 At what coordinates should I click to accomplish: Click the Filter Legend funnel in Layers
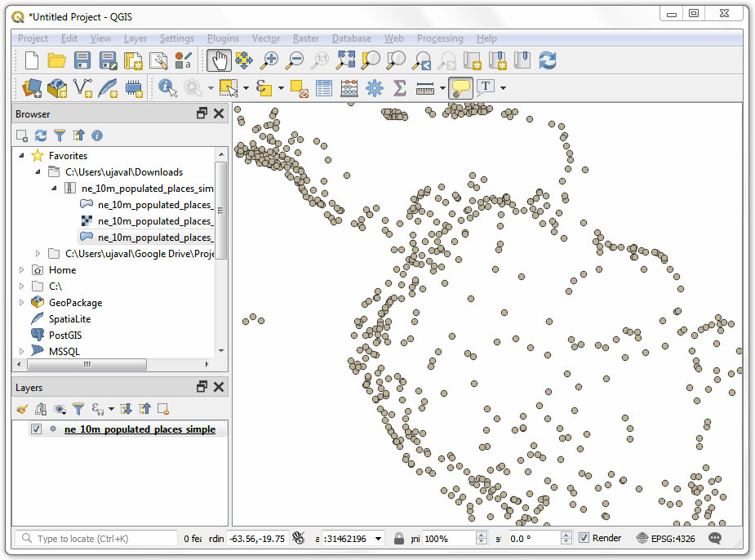pyautogui.click(x=78, y=409)
